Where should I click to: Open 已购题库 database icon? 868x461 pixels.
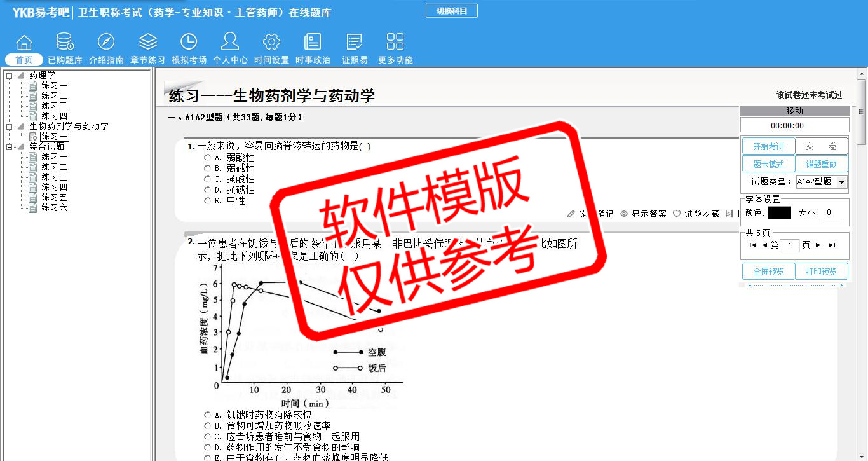pyautogui.click(x=65, y=43)
